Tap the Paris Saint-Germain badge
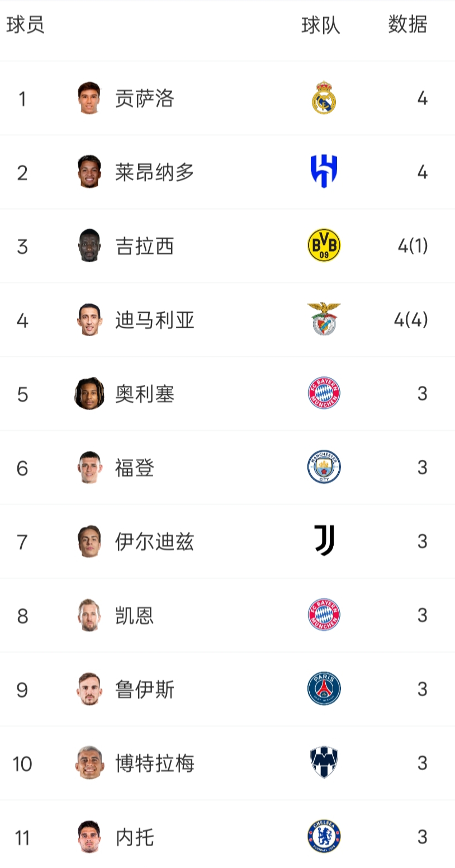 [x=324, y=688]
